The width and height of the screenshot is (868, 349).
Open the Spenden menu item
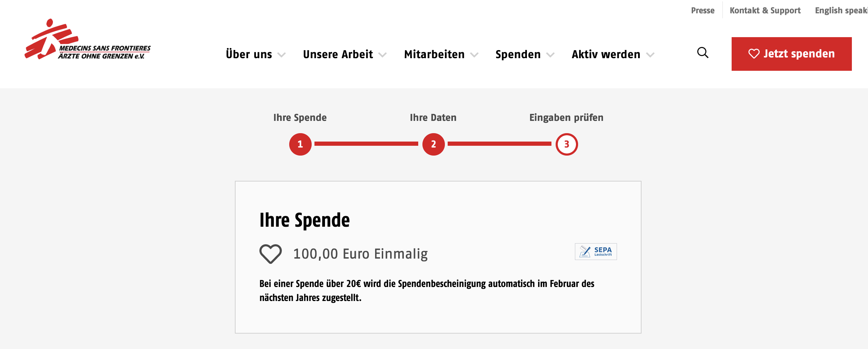tap(518, 54)
